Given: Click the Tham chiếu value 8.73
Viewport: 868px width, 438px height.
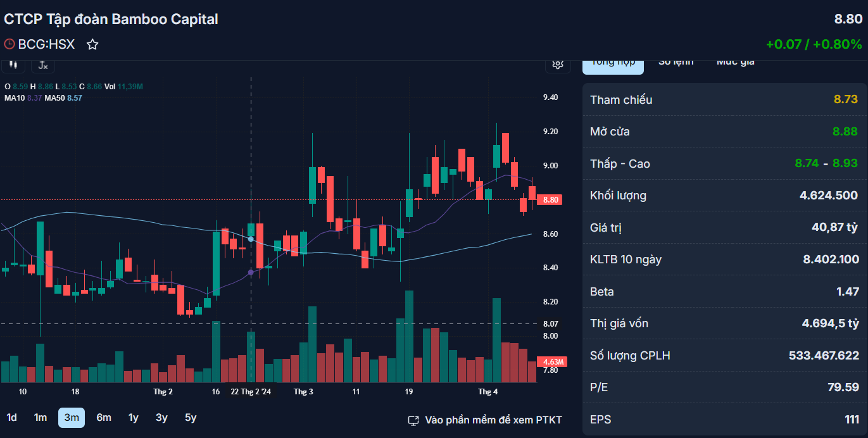Looking at the screenshot, I should point(846,99).
